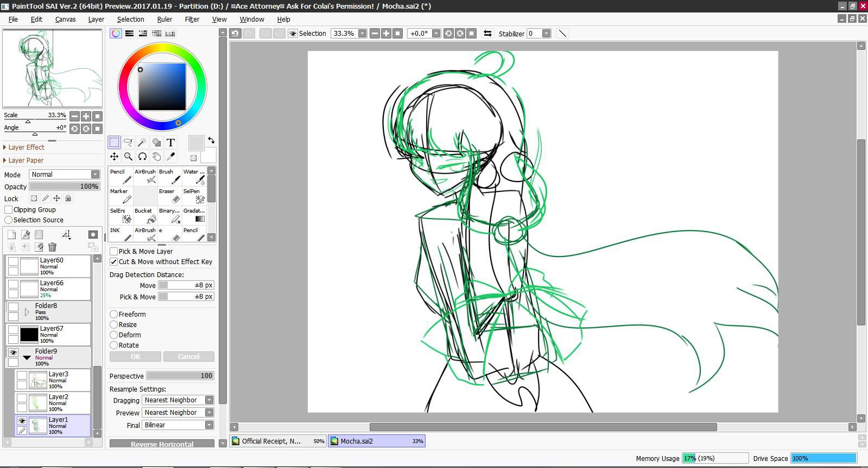Choose the first AirBrush in the top row
The height and width of the screenshot is (468, 868).
point(145,176)
